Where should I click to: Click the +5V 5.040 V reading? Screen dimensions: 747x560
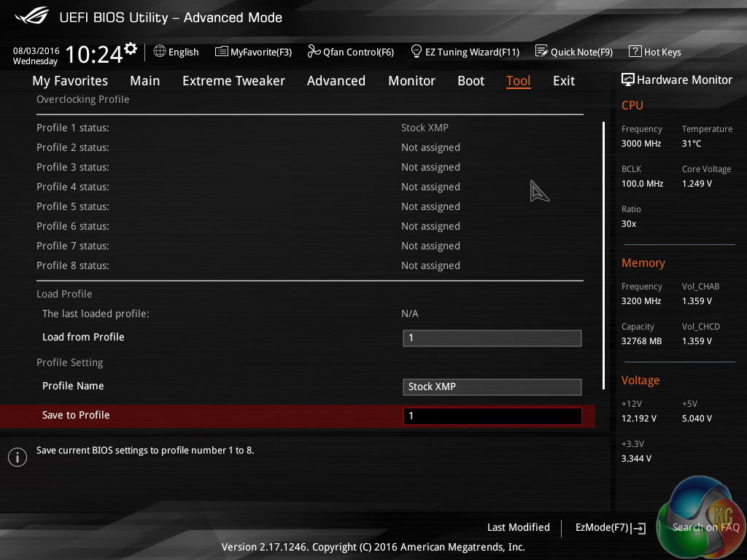point(697,418)
